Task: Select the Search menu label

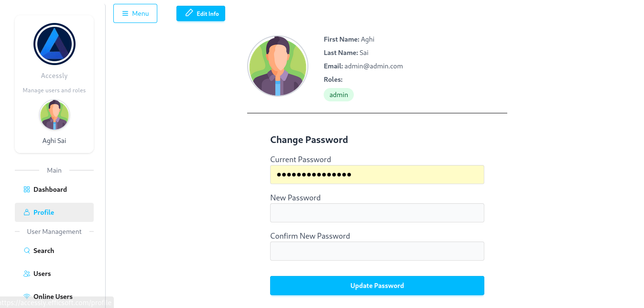Action: tap(44, 251)
